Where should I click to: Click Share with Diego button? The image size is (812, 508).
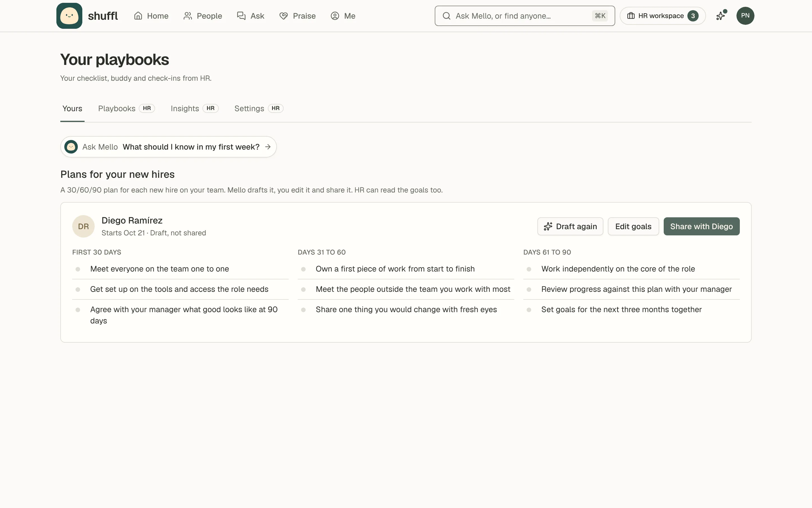pos(701,226)
